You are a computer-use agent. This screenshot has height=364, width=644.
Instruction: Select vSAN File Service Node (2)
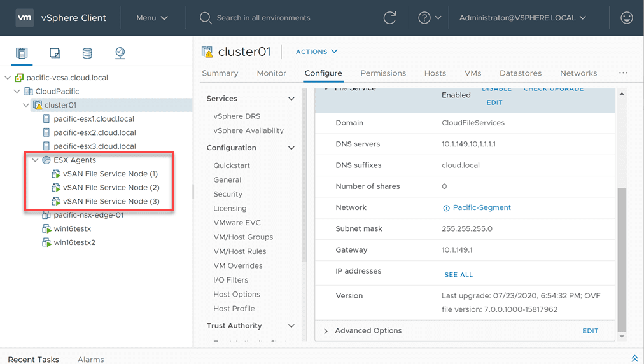tap(111, 188)
